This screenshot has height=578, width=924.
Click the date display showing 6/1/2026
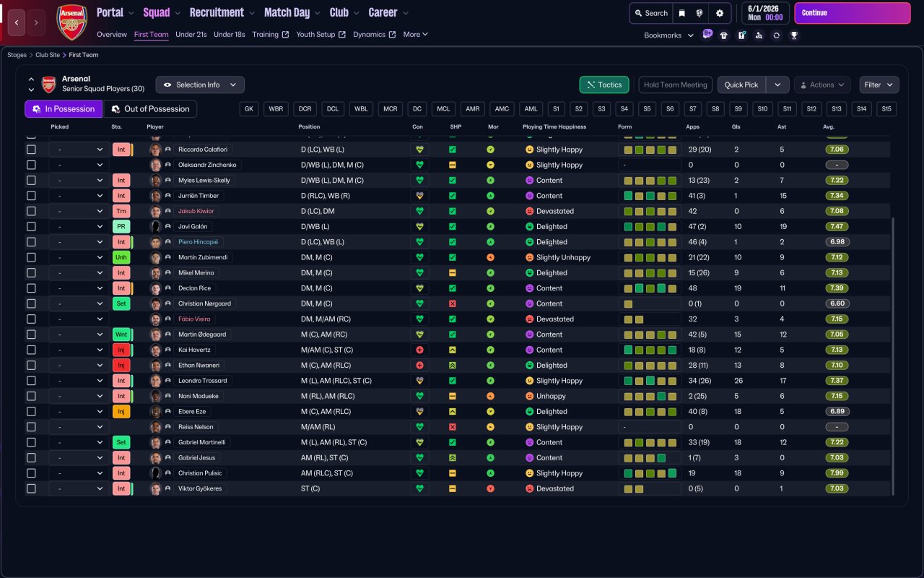click(x=764, y=13)
